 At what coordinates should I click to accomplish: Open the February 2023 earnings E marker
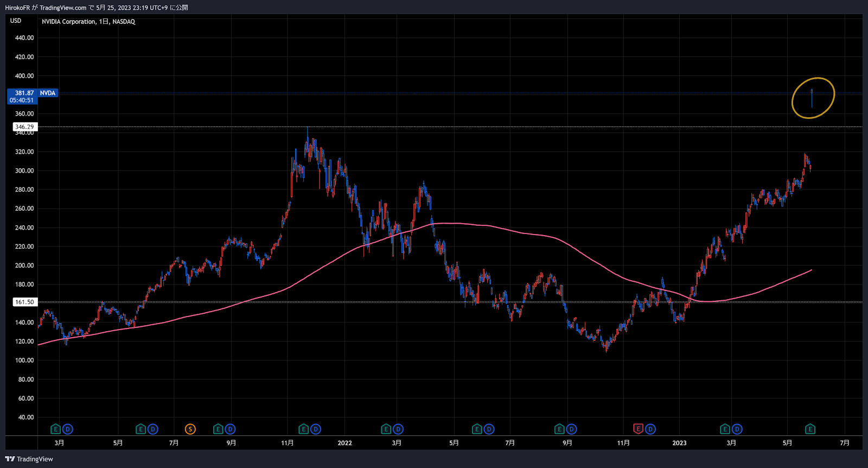[725, 429]
